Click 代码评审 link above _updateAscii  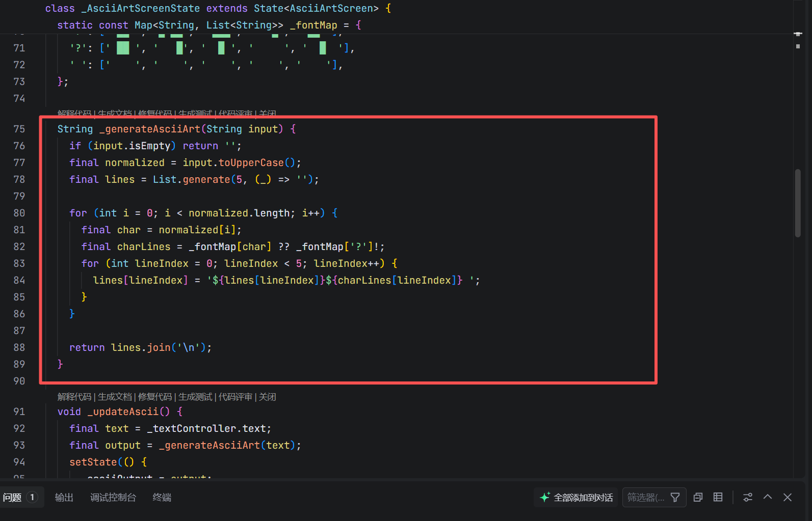pyautogui.click(x=235, y=397)
